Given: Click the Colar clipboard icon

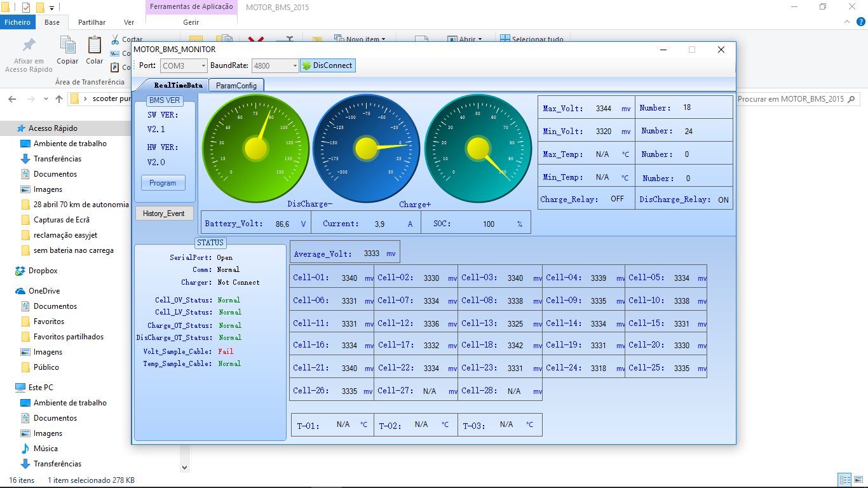Looking at the screenshot, I should [95, 45].
